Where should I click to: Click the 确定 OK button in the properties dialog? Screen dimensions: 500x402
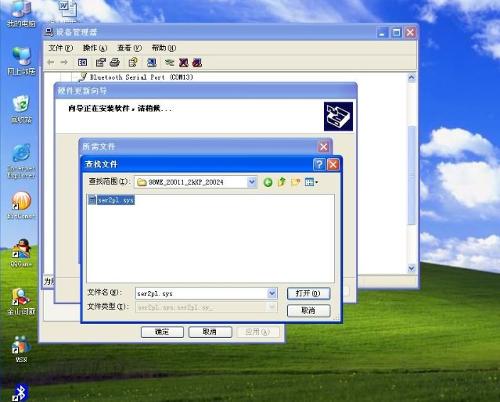(162, 332)
